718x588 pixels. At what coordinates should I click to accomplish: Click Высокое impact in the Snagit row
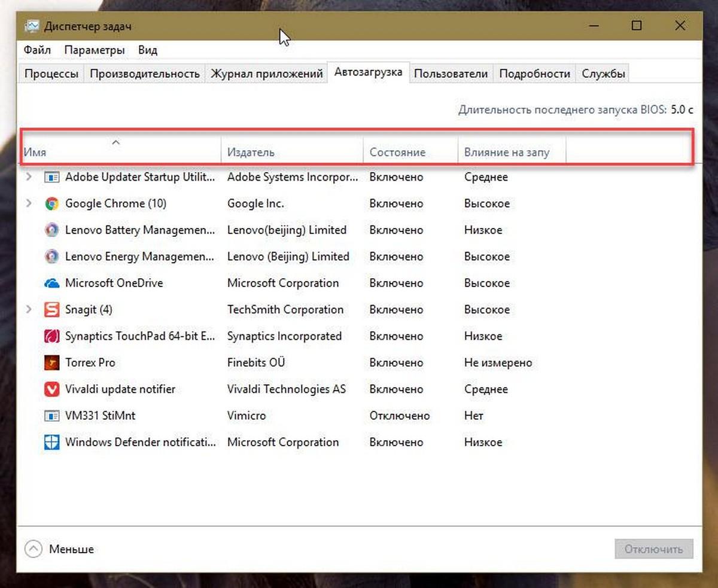click(x=487, y=310)
